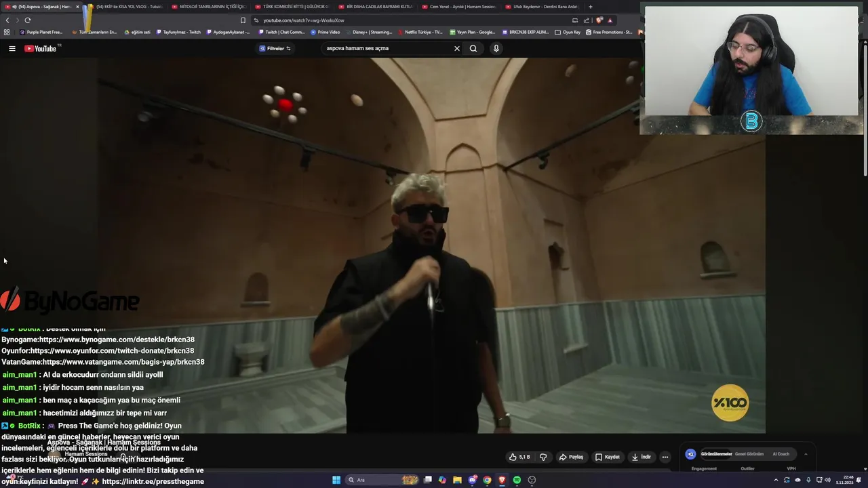Open Discord from the taskbar

pos(473,480)
